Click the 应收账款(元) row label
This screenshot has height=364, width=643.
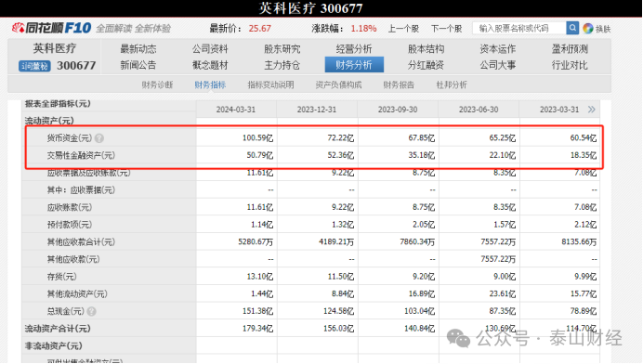pos(70,207)
